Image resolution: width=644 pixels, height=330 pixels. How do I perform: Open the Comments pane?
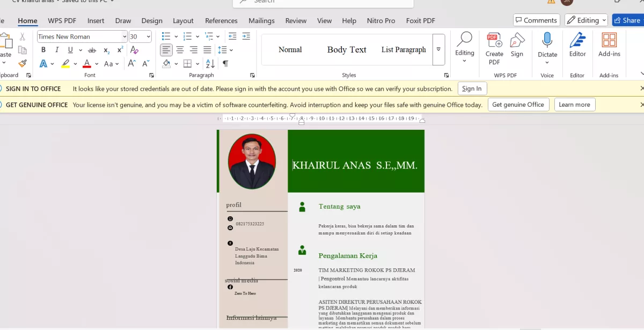click(537, 20)
